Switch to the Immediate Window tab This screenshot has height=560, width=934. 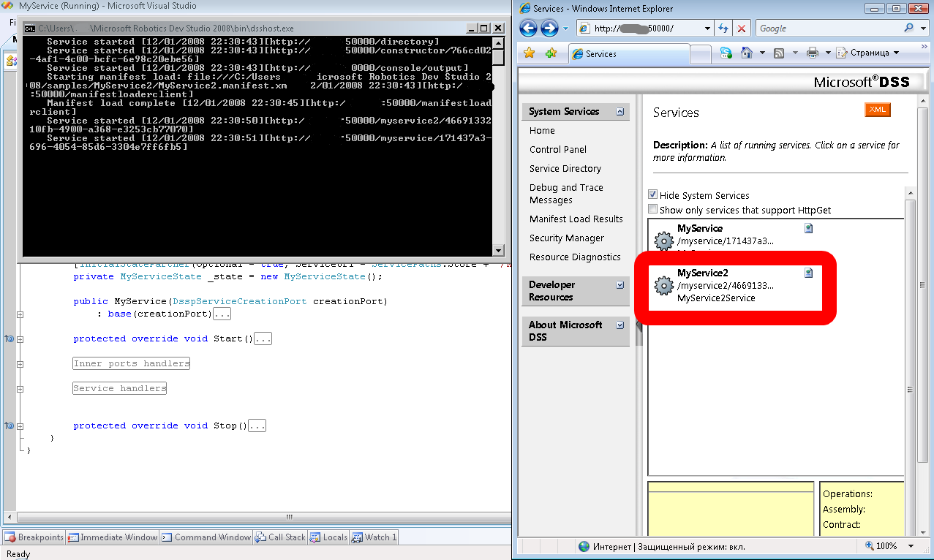113,537
